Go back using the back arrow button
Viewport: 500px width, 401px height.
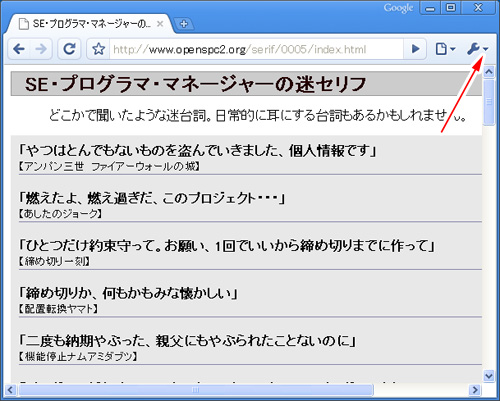tap(19, 49)
